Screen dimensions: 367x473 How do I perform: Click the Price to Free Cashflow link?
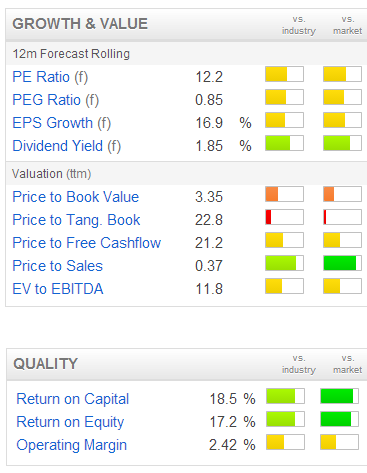click(87, 243)
